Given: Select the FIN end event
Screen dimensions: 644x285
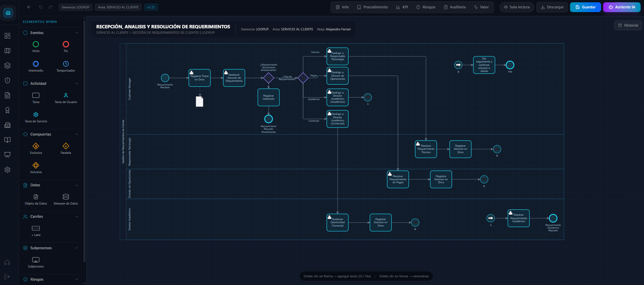Looking at the screenshot, I should tap(510, 65).
